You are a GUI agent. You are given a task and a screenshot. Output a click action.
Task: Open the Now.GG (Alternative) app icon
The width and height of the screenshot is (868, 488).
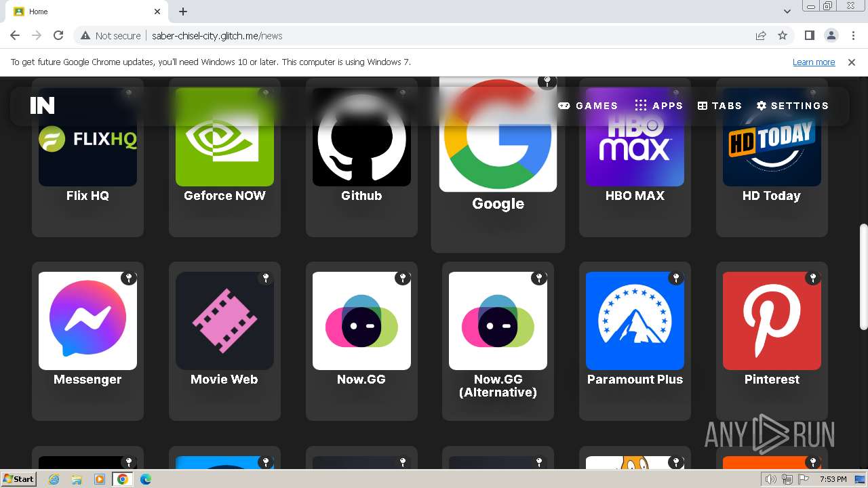(498, 321)
